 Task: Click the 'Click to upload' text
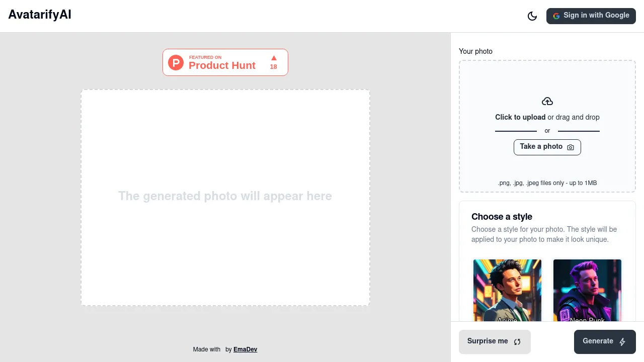tap(520, 117)
